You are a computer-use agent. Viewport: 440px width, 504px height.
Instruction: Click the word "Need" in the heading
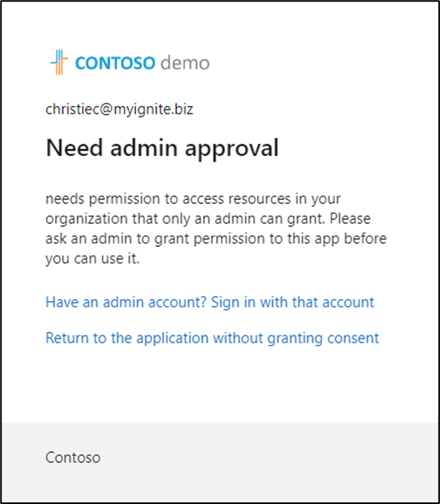74,148
